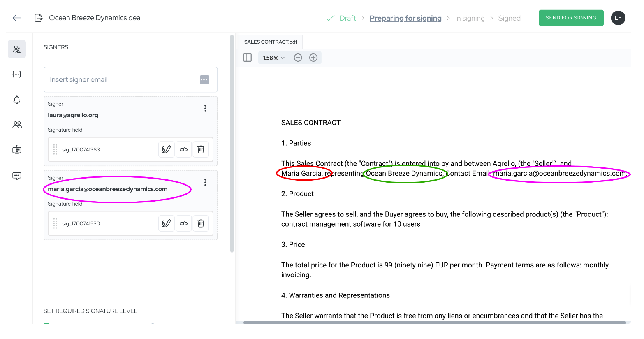Go back using the left arrow icon

(x=17, y=18)
